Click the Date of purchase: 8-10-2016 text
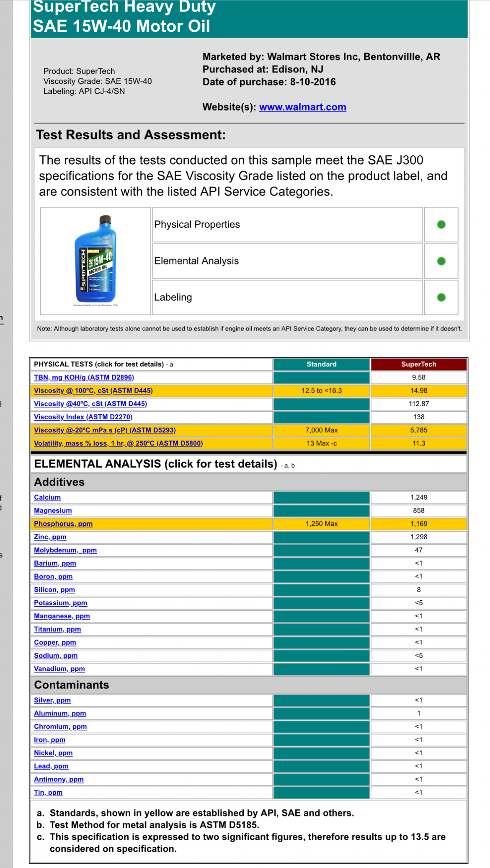The height and width of the screenshot is (868, 490). [x=269, y=82]
